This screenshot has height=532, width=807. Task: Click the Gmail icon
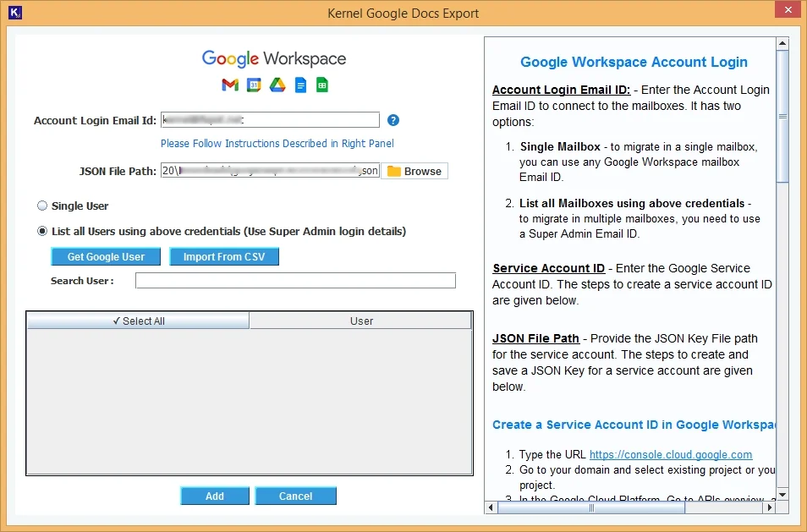point(228,85)
